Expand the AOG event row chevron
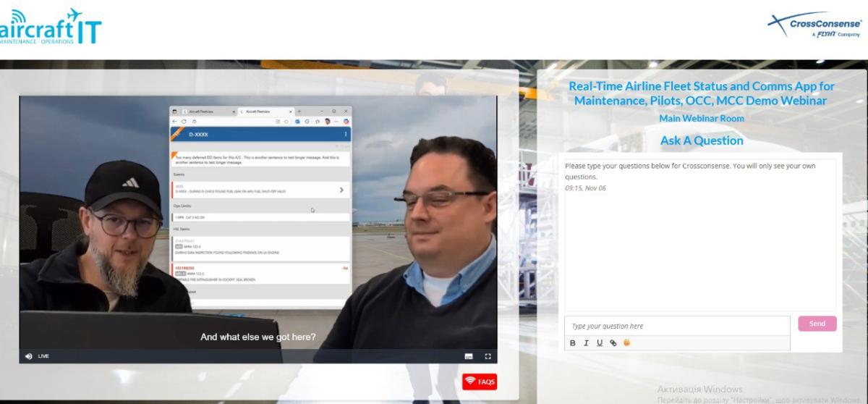 point(341,190)
